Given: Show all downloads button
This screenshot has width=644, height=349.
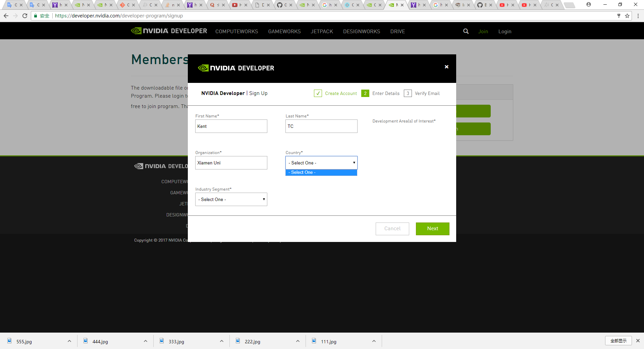Looking at the screenshot, I should pyautogui.click(x=619, y=341).
